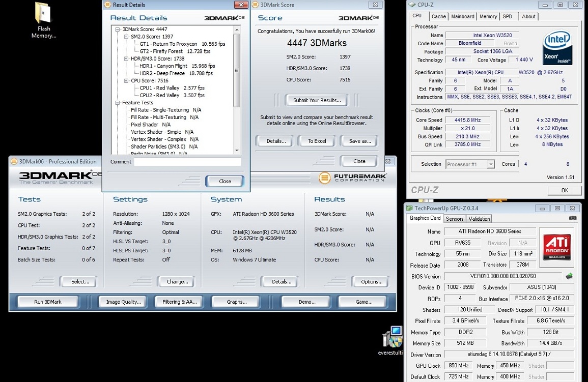Collapse the Feature Tests tree node

118,103
